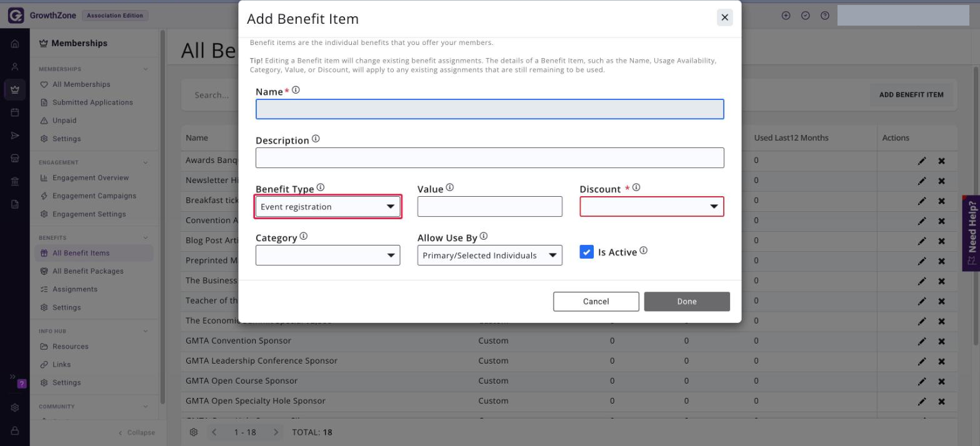This screenshot has width=980, height=446.
Task: Open the Allow Use By dropdown
Action: 489,255
